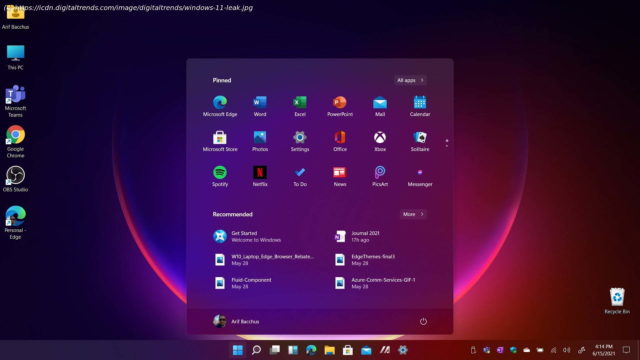Open Microsoft Store in Pinned apps
This screenshot has width=640, height=360.
pos(220,141)
